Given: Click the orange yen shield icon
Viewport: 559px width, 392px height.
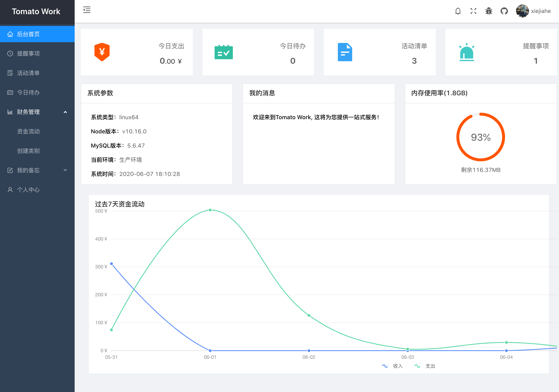Looking at the screenshot, I should coord(102,52).
